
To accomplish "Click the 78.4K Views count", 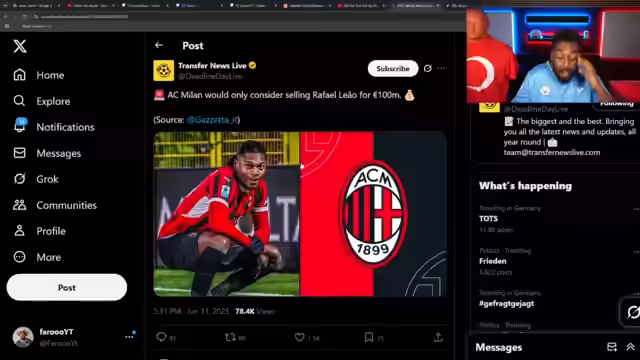I will click(255, 311).
